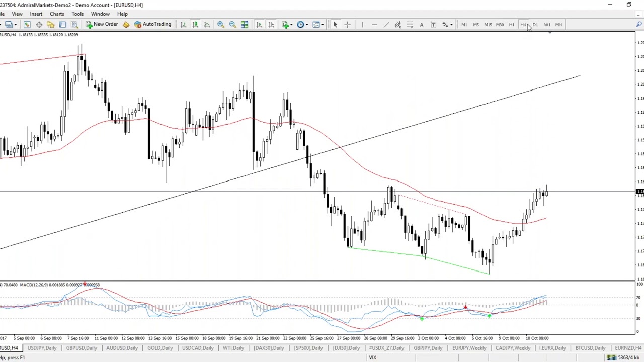Toggle Auto Scroll chart icon
644x362 pixels.
click(x=259, y=24)
